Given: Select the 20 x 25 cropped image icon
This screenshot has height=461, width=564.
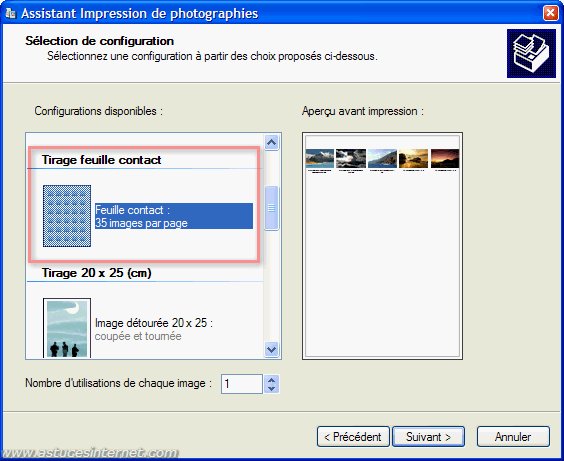Looking at the screenshot, I should pos(67,328).
